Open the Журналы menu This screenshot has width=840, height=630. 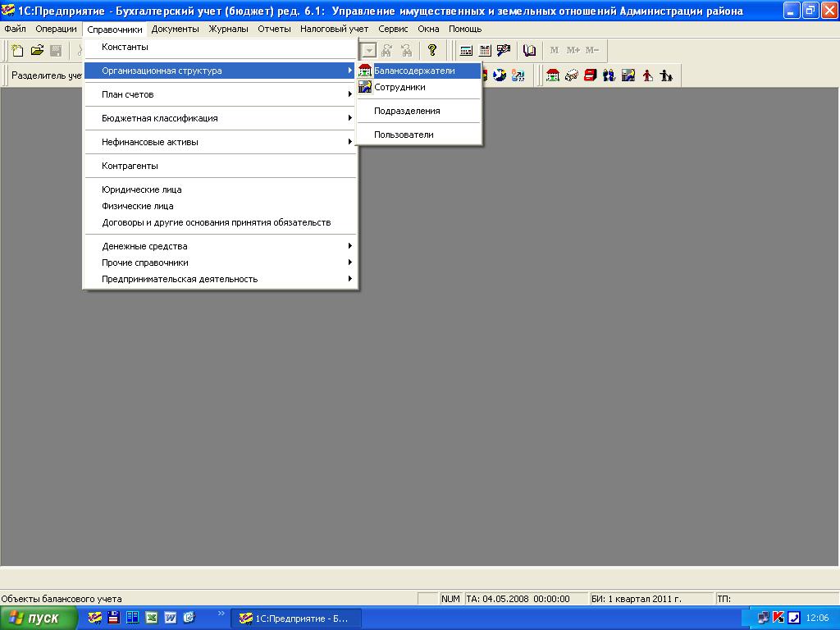coord(229,29)
